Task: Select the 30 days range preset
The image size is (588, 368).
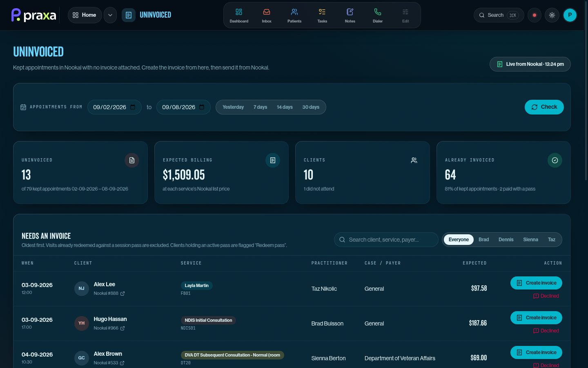Action: [x=311, y=107]
